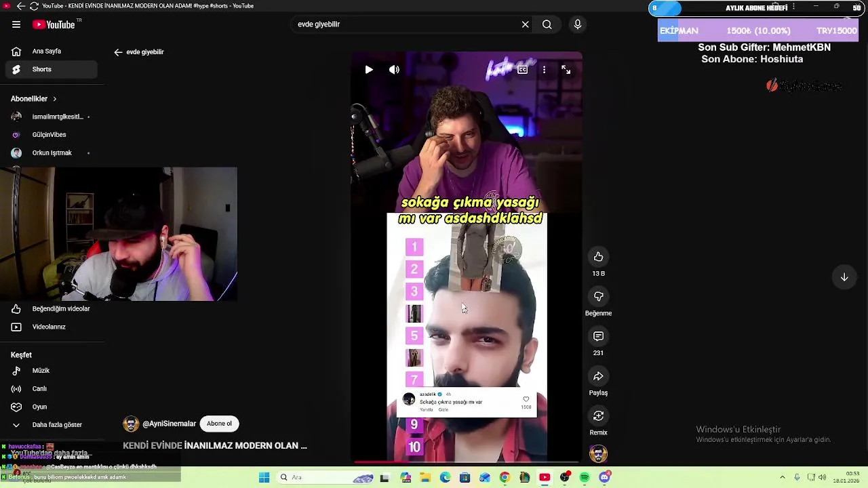This screenshot has height=488, width=868.
Task: Open Ana Sayfa in the sidebar
Action: [52, 51]
